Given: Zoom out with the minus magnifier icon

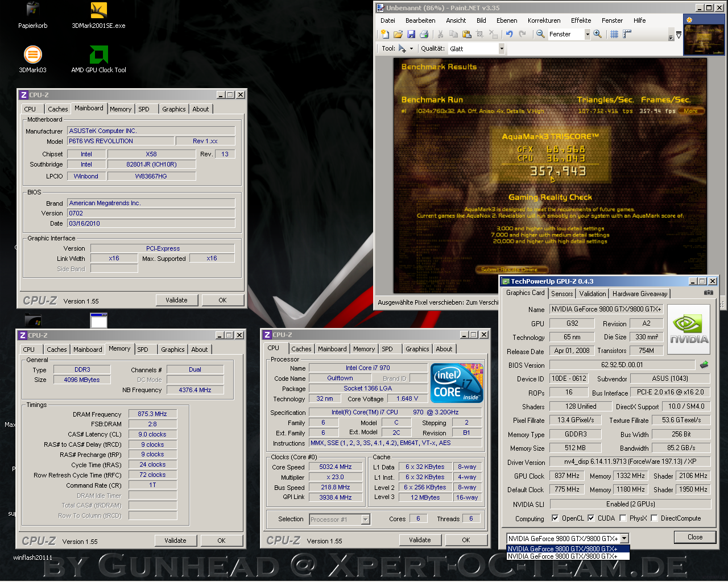Looking at the screenshot, I should tap(540, 34).
